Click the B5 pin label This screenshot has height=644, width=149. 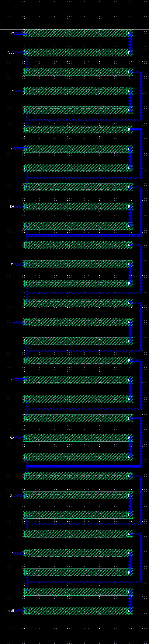coord(12,264)
